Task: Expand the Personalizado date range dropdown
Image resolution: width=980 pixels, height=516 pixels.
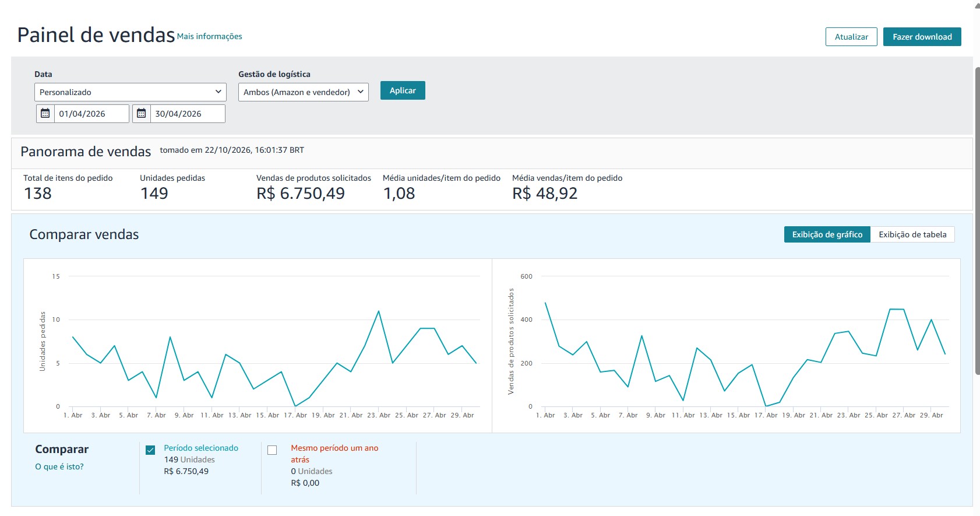Action: click(x=131, y=92)
